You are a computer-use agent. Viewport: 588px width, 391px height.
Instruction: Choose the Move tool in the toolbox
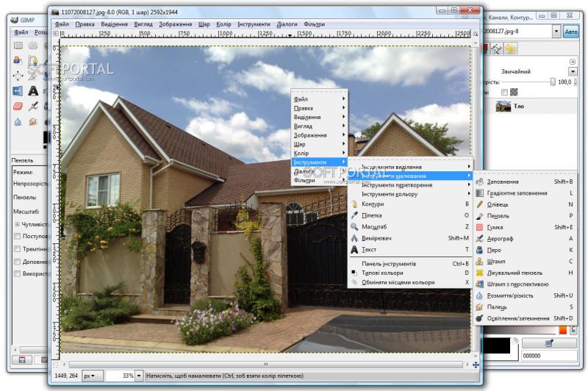point(18,76)
